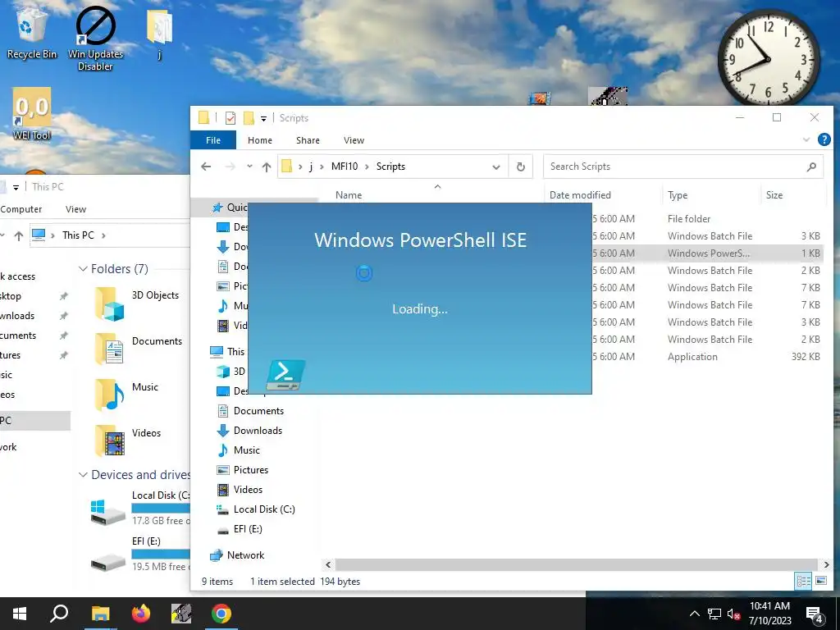Go back in Scripts window
This screenshot has height=630, width=840.
(x=206, y=167)
